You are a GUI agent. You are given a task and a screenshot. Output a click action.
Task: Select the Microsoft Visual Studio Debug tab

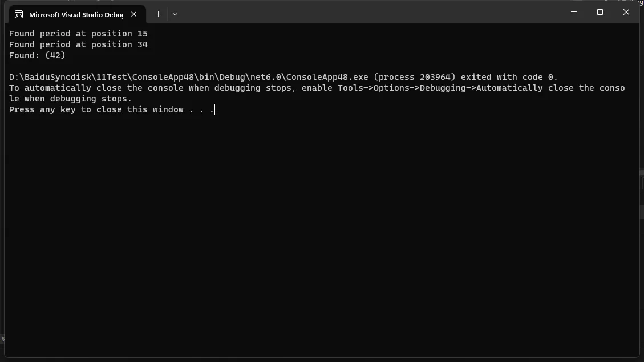coord(77,14)
